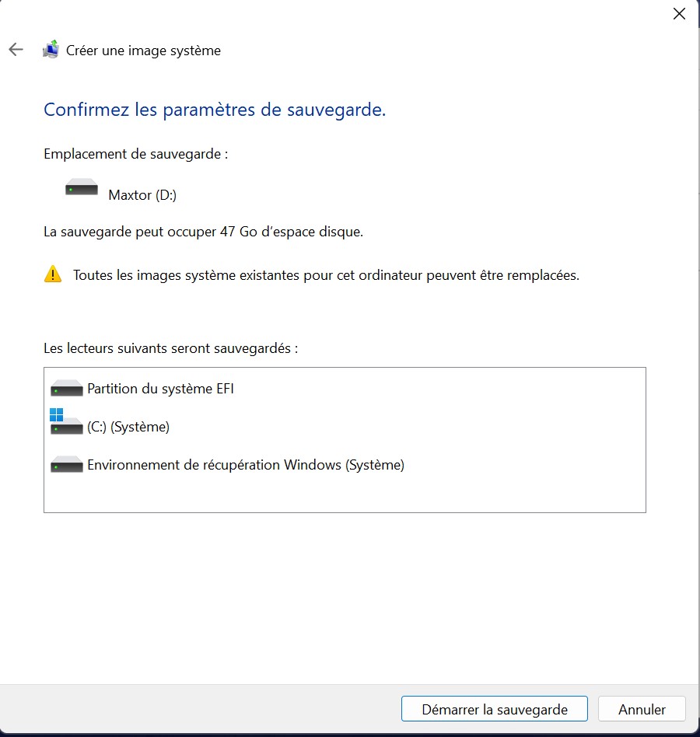Click the Créer une image système title text
700x737 pixels.
click(143, 51)
